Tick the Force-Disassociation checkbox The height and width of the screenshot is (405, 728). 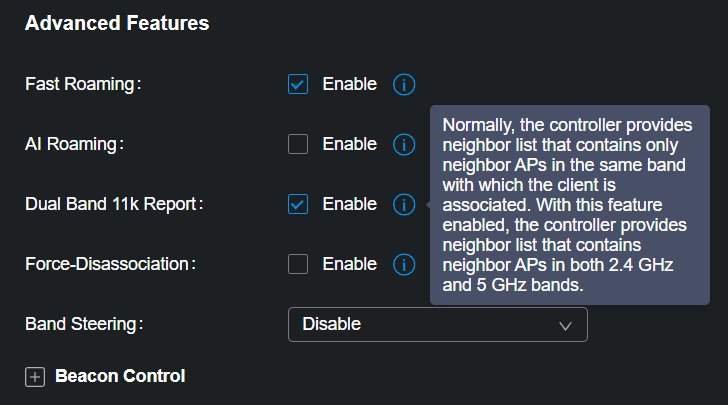[298, 264]
